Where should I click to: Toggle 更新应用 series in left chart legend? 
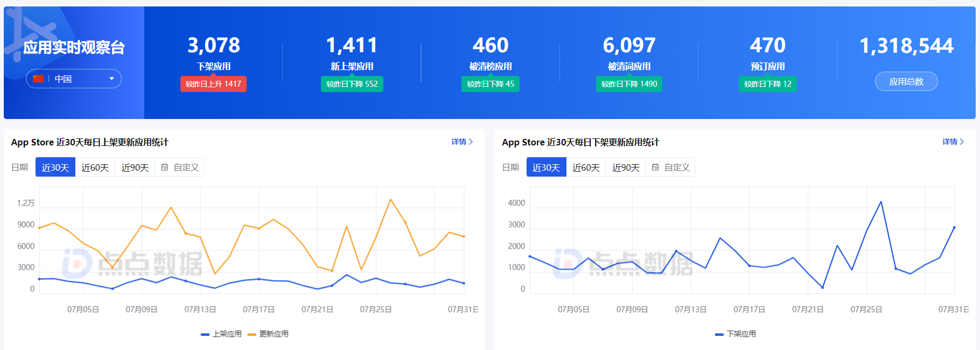[268, 334]
